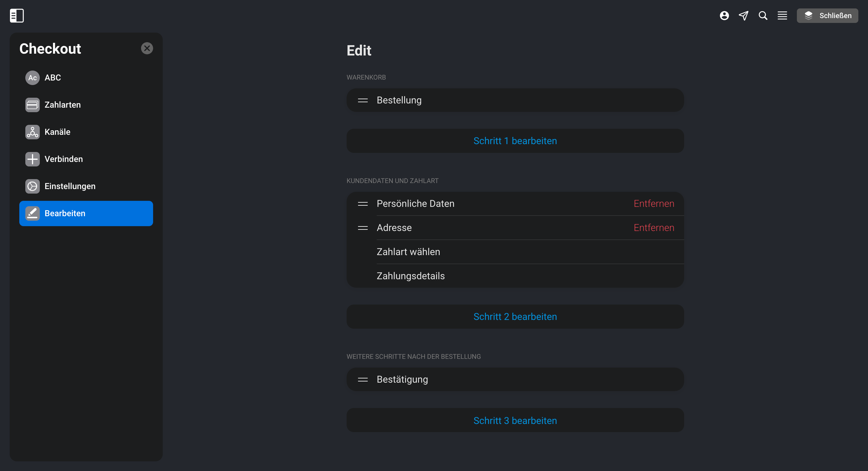The height and width of the screenshot is (471, 868).
Task: Open Verbinden in sidebar
Action: [x=86, y=159]
